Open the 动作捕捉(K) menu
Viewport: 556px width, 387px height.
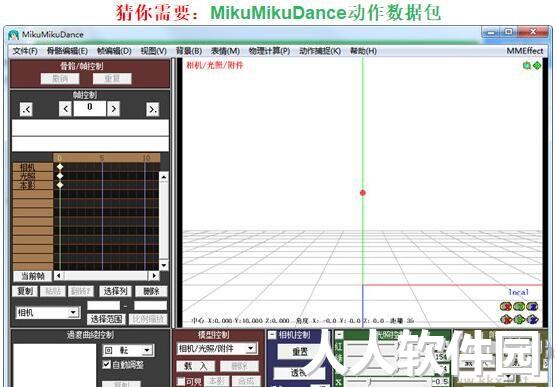[x=320, y=51]
